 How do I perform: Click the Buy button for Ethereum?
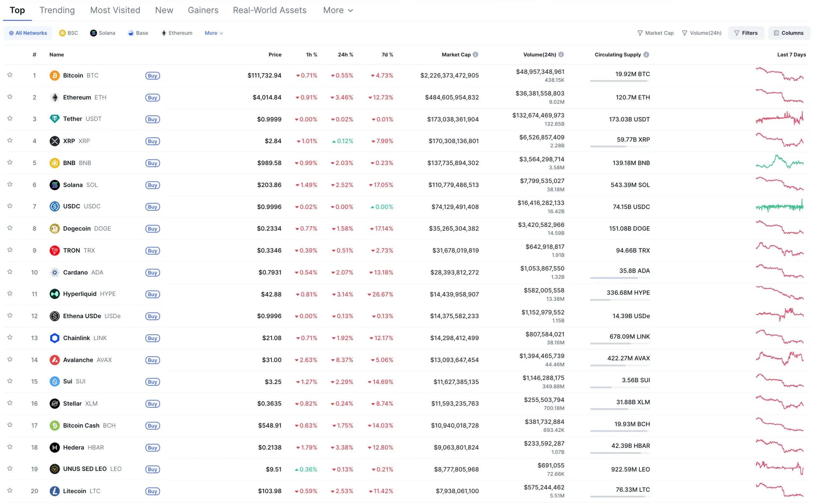(152, 98)
